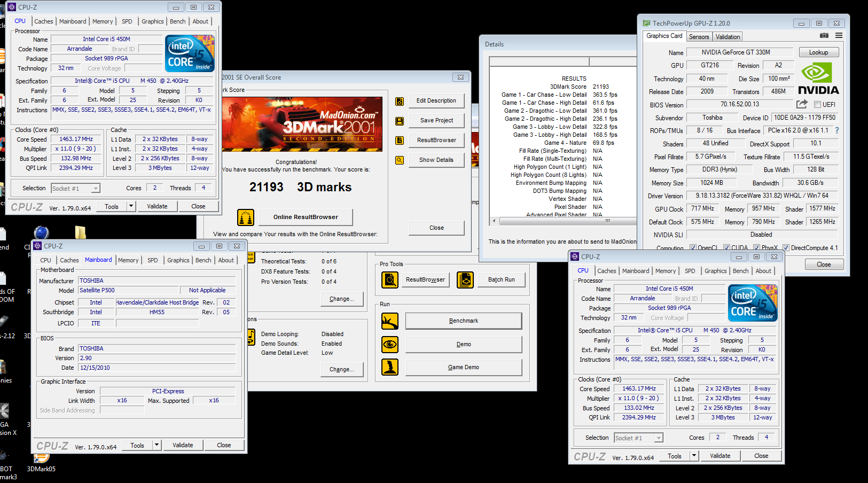Take a GPU-Z screenshot with camera icon
The height and width of the screenshot is (483, 868).
824,36
